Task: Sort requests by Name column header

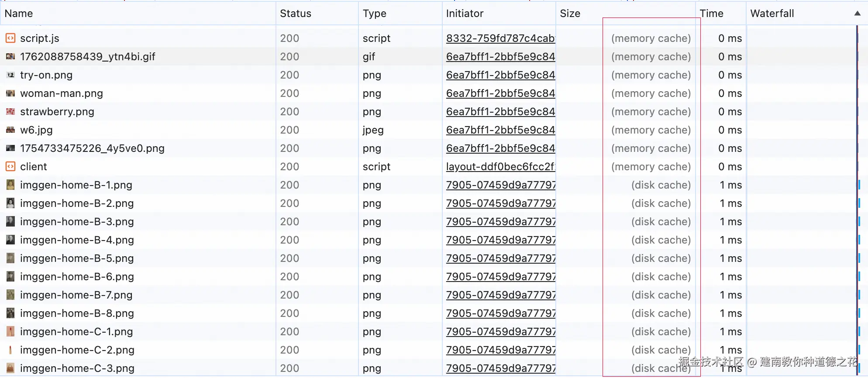Action: point(19,14)
